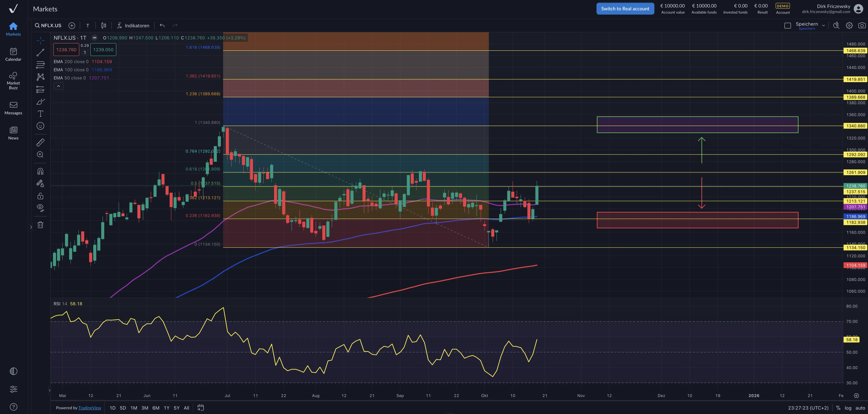Open the Calendar sidebar section

pyautogui.click(x=13, y=54)
